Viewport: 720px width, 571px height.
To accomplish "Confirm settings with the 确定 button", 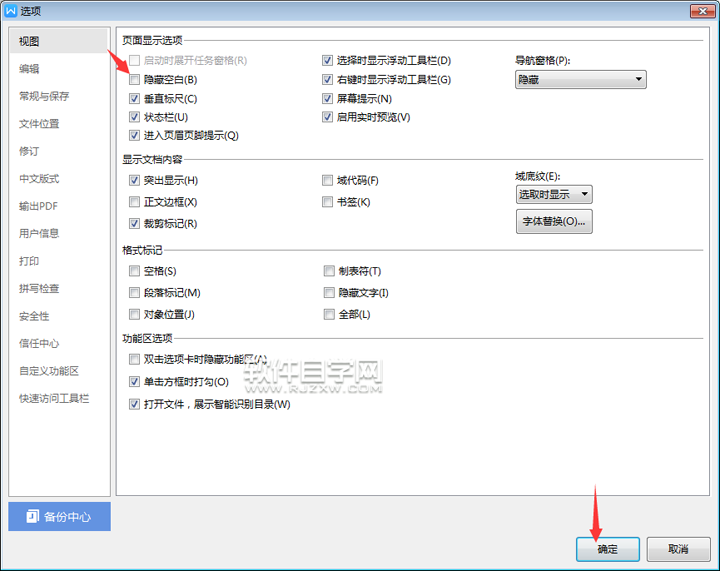I will pos(608,549).
